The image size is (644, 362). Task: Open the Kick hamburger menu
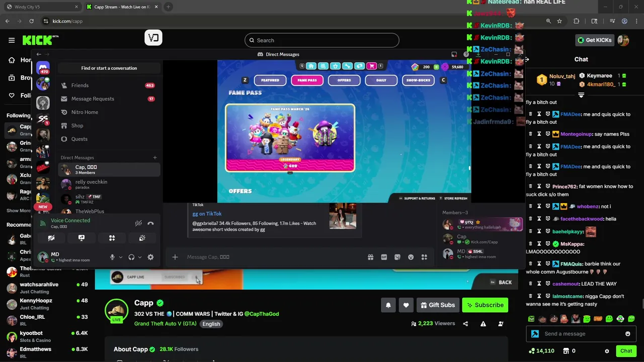click(x=12, y=40)
